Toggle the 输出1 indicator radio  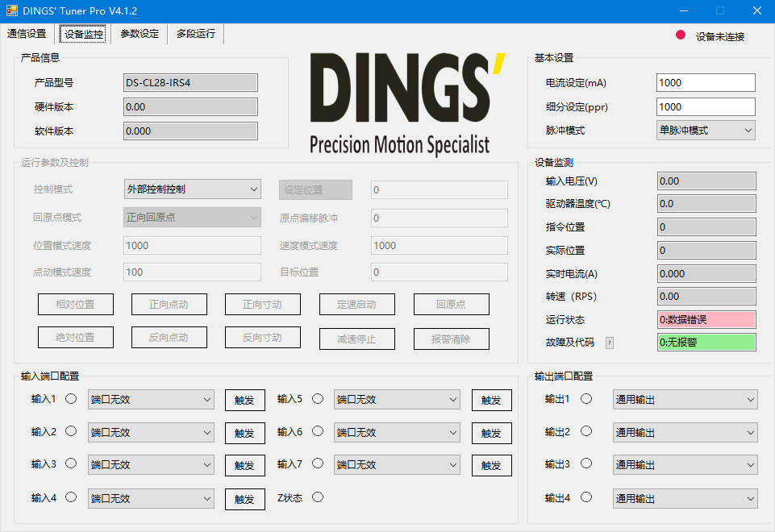pyautogui.click(x=586, y=399)
